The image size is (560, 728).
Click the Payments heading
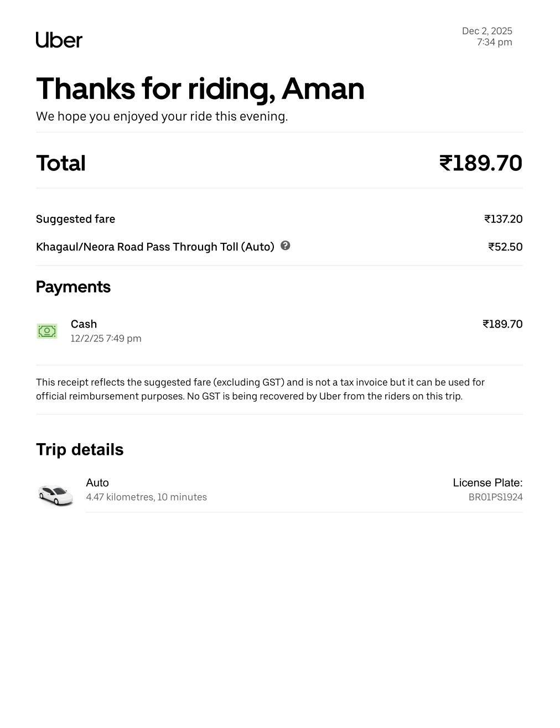point(73,287)
